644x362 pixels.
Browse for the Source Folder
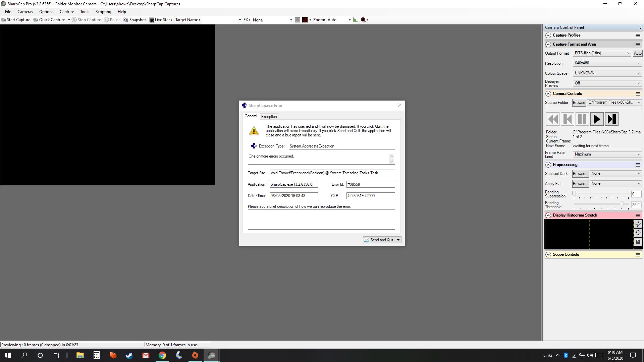pyautogui.click(x=579, y=103)
